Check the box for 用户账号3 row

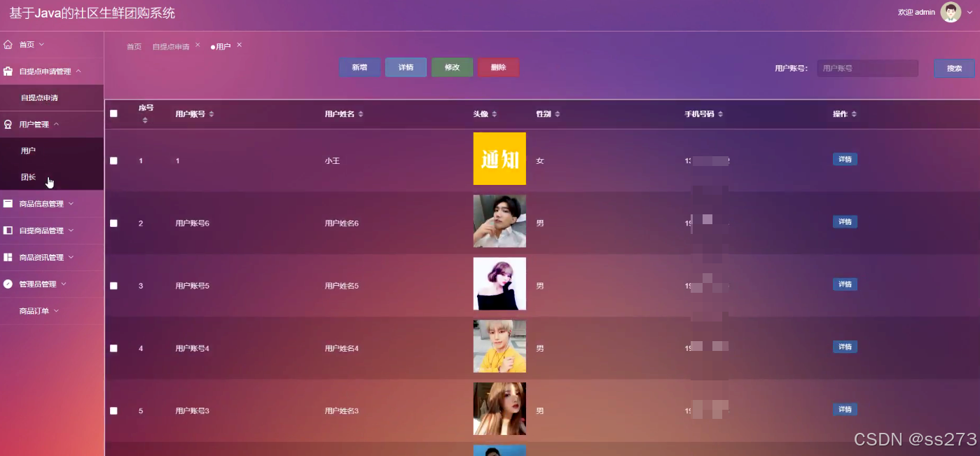click(x=113, y=410)
